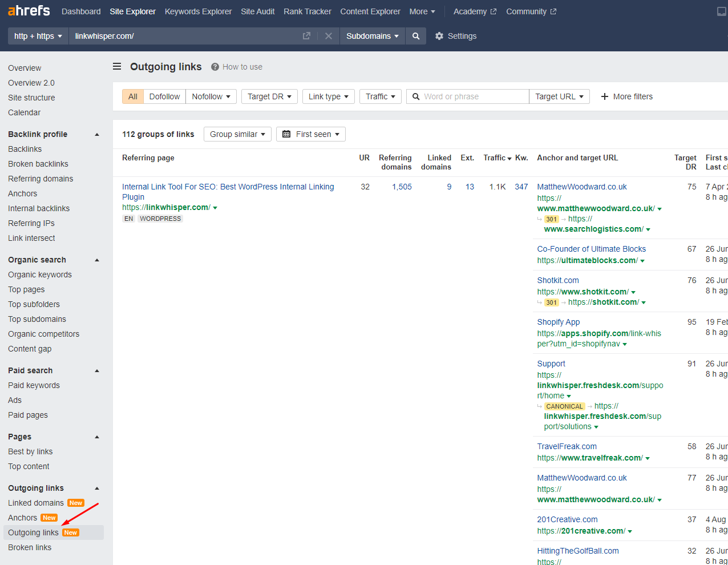Run the search with the magnifier icon
Image resolution: width=728 pixels, height=565 pixels.
pos(415,35)
